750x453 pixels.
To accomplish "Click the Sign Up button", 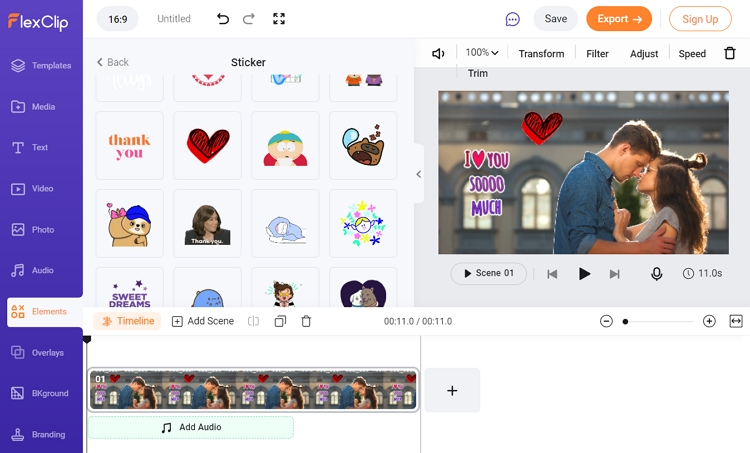I will tap(700, 19).
